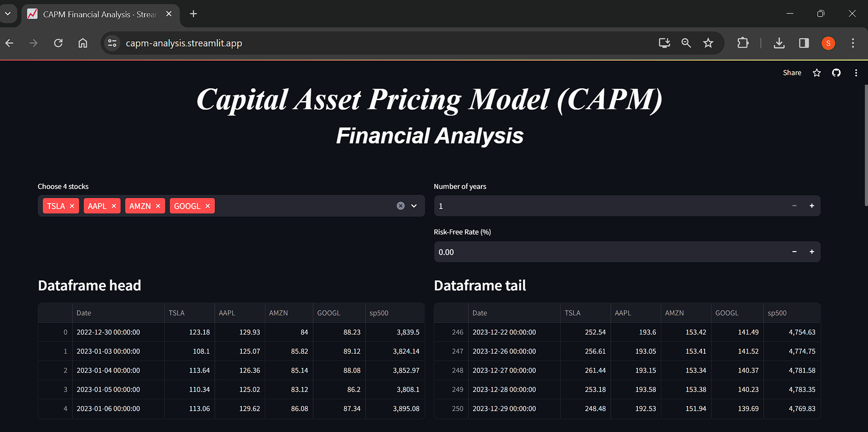This screenshot has width=868, height=432.
Task: Reload the CAPM page
Action: click(58, 43)
